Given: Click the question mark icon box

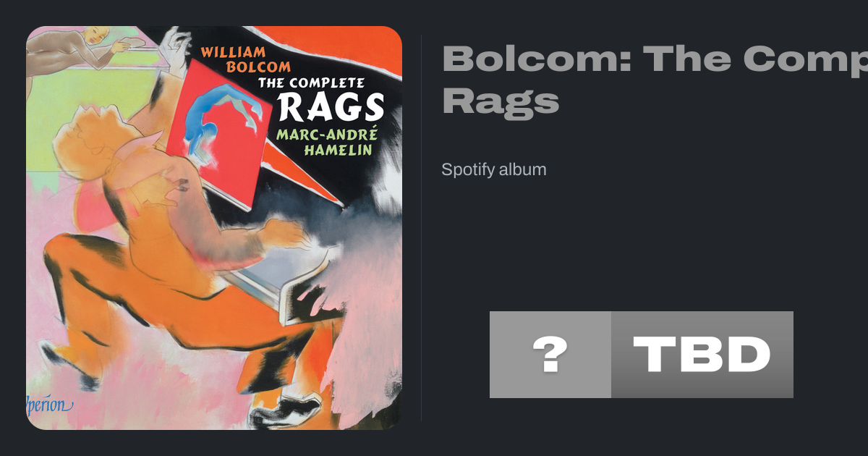Looking at the screenshot, I should 550,355.
